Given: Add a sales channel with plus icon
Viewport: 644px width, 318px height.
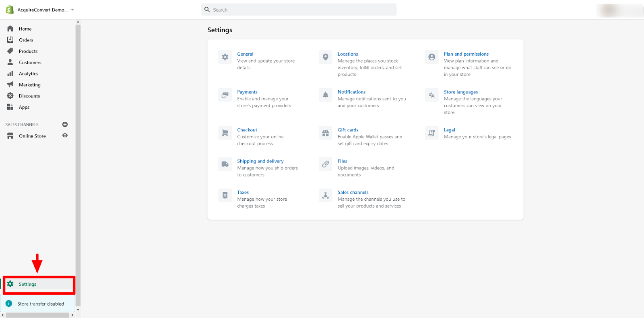Looking at the screenshot, I should 65,125.
